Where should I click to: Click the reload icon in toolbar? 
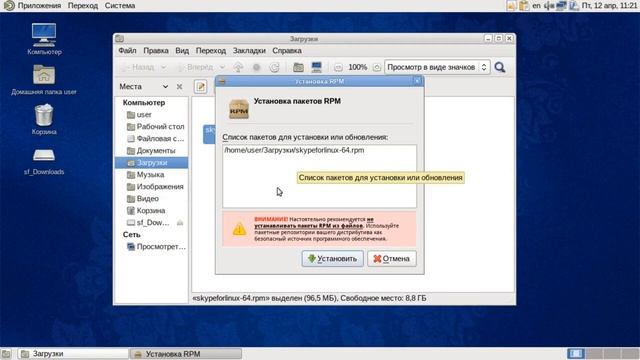(x=274, y=67)
